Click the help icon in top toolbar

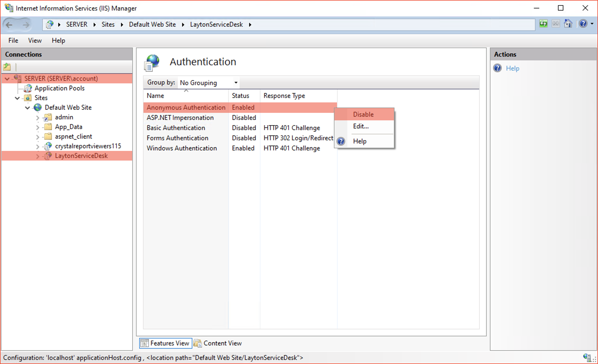point(583,24)
